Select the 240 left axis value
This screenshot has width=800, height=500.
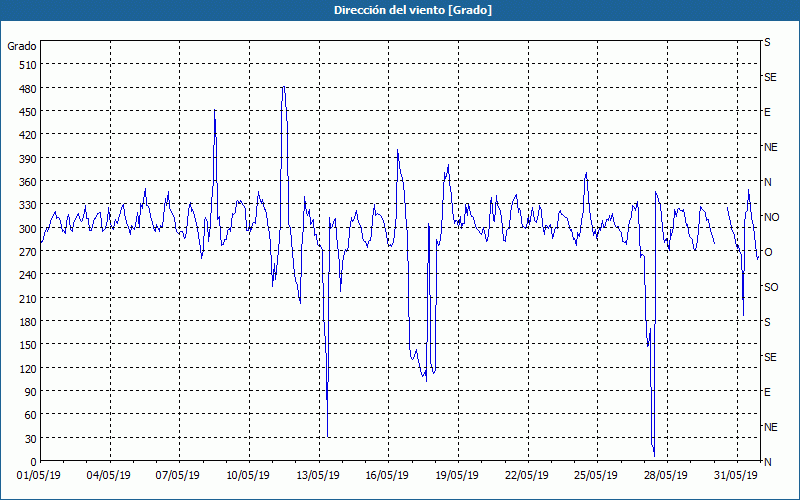point(28,275)
